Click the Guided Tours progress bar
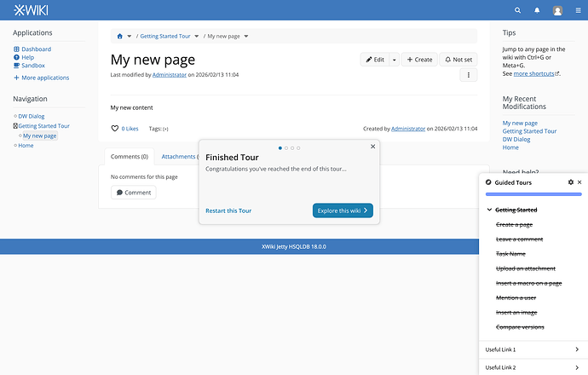The width and height of the screenshot is (588, 375). [x=533, y=194]
